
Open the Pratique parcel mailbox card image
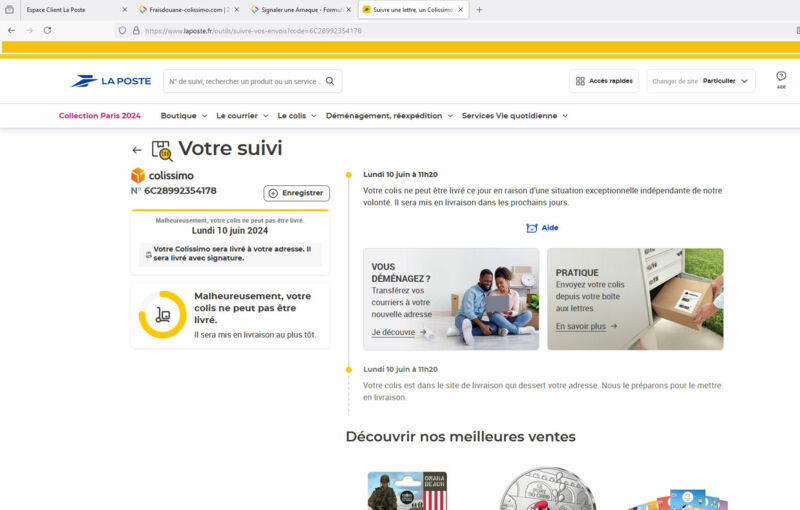(x=635, y=299)
